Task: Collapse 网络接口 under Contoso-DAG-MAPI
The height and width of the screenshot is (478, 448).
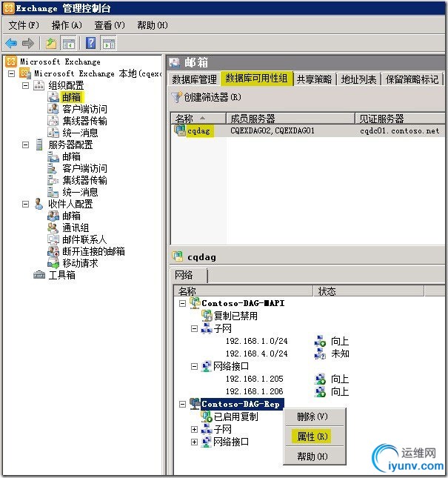Action: [x=194, y=366]
